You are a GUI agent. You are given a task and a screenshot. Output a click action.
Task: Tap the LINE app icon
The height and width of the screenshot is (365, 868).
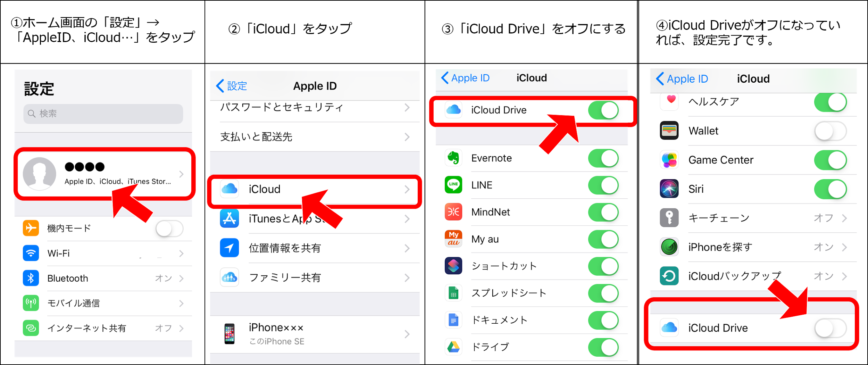point(453,185)
